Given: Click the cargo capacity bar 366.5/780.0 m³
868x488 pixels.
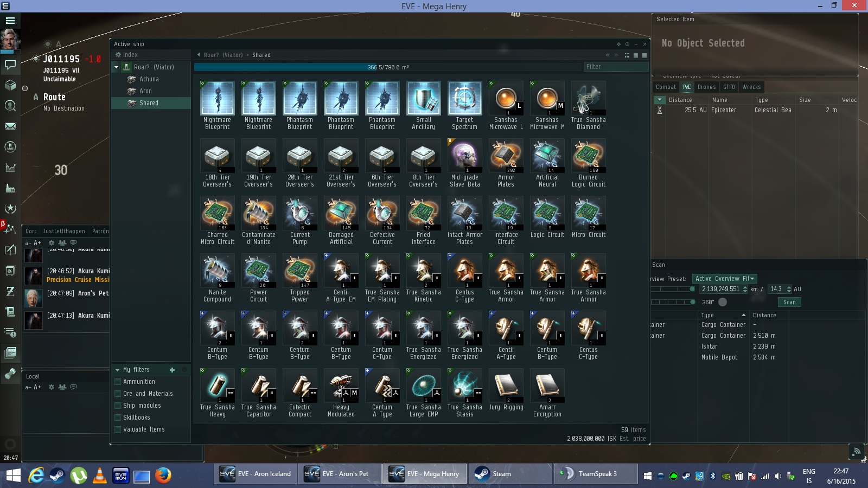Looking at the screenshot, I should 387,67.
